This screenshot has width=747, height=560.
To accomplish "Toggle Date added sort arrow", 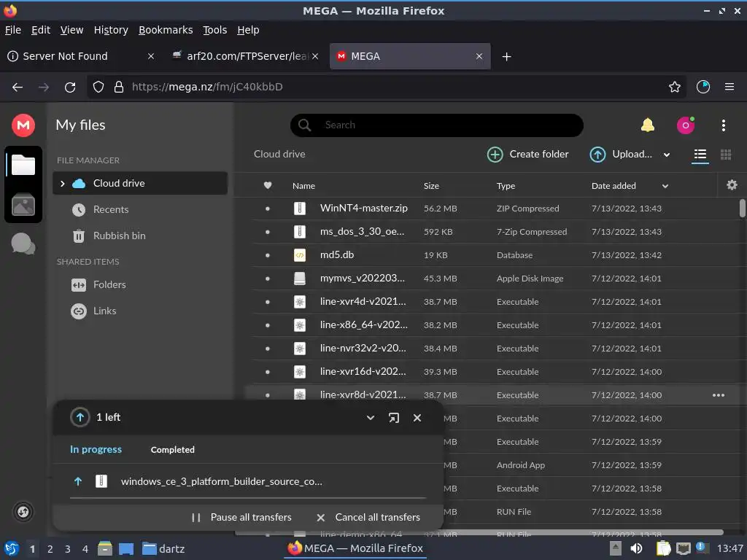I will pyautogui.click(x=665, y=186).
